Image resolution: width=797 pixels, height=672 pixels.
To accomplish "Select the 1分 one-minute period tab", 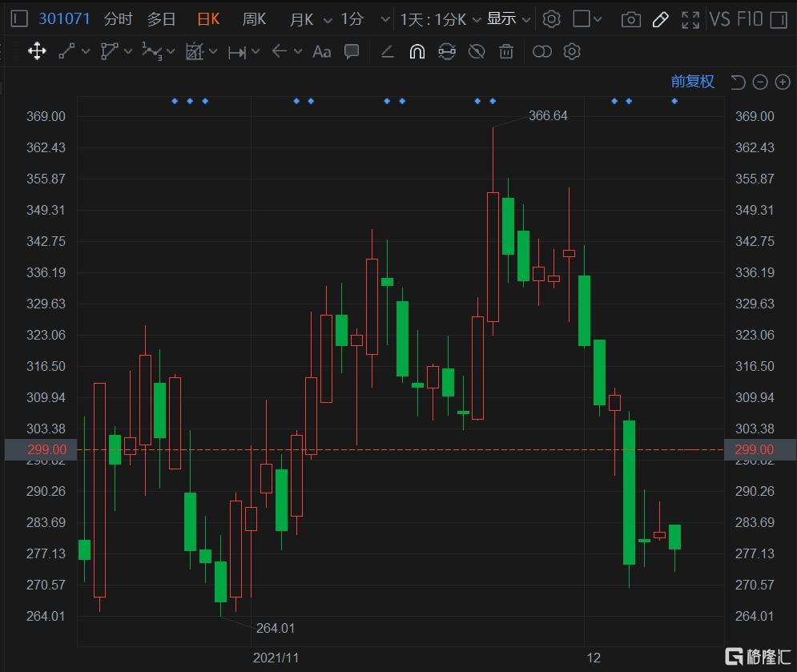I will [x=352, y=19].
